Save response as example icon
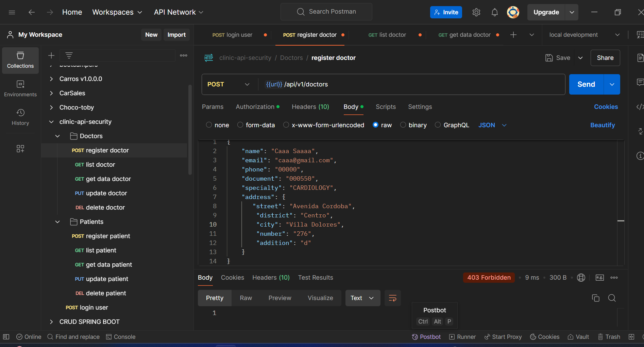Screen dimensions: 644x347 pos(600,278)
